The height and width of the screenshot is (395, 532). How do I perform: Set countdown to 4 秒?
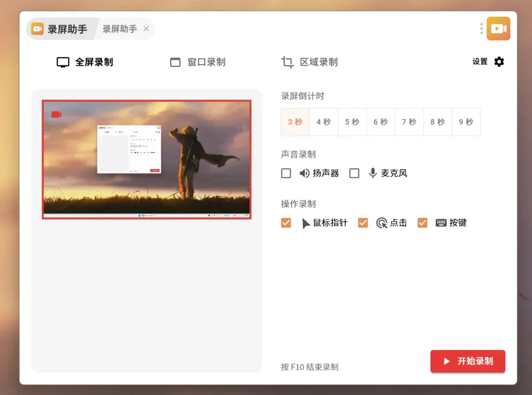pos(324,122)
